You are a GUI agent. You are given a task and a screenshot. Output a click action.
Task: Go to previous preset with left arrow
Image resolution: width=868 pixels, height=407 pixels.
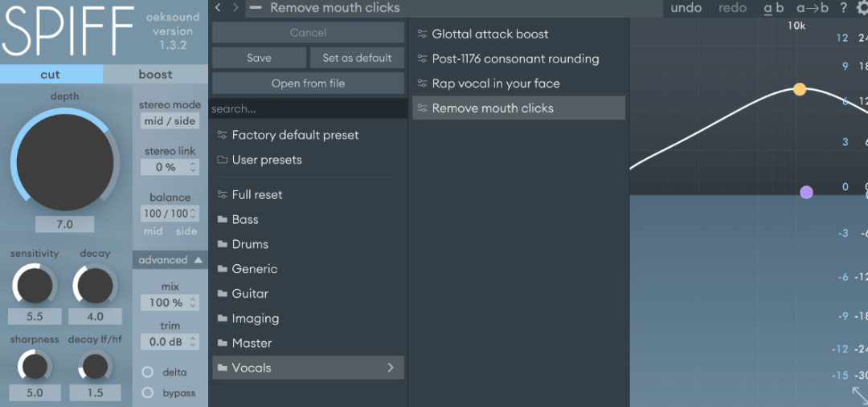point(218,8)
